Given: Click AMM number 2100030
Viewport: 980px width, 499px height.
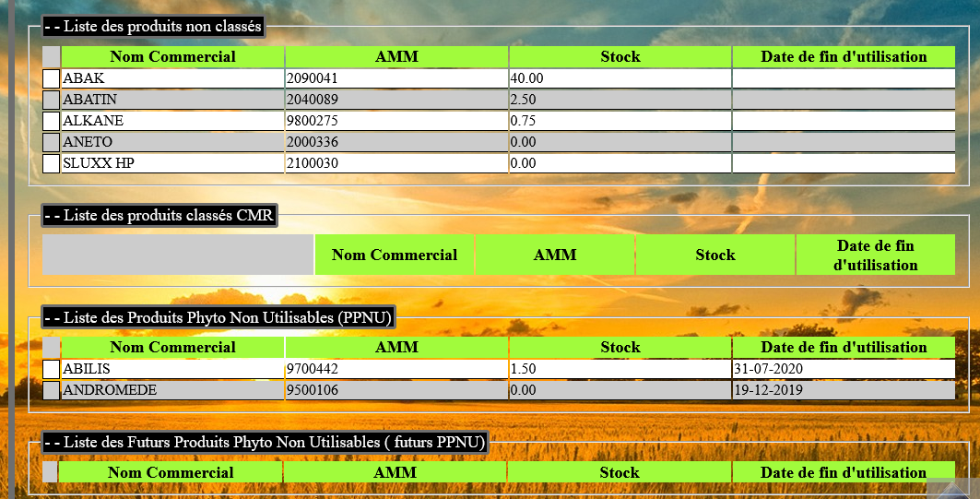Looking at the screenshot, I should (313, 163).
